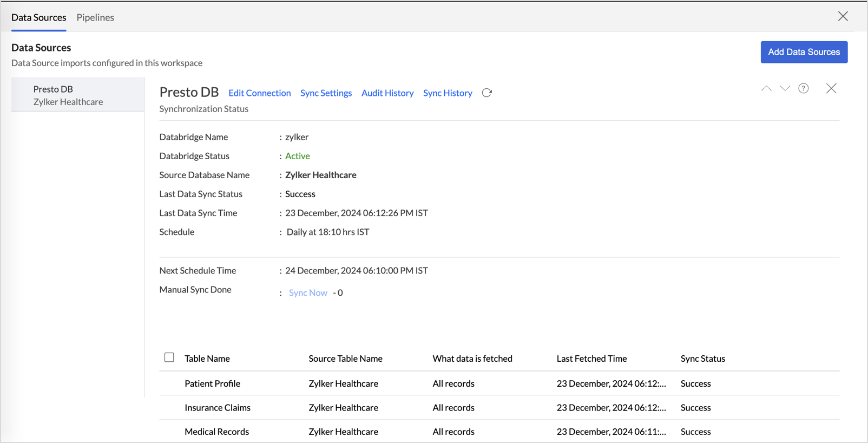This screenshot has width=868, height=443.
Task: Click All records in Insurance Claims row
Action: pos(453,407)
